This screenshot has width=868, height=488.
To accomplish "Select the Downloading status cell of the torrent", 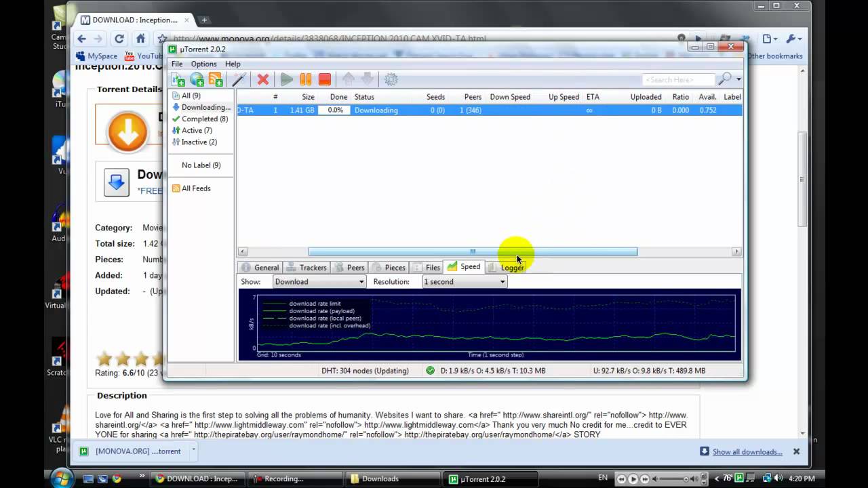I will [376, 110].
